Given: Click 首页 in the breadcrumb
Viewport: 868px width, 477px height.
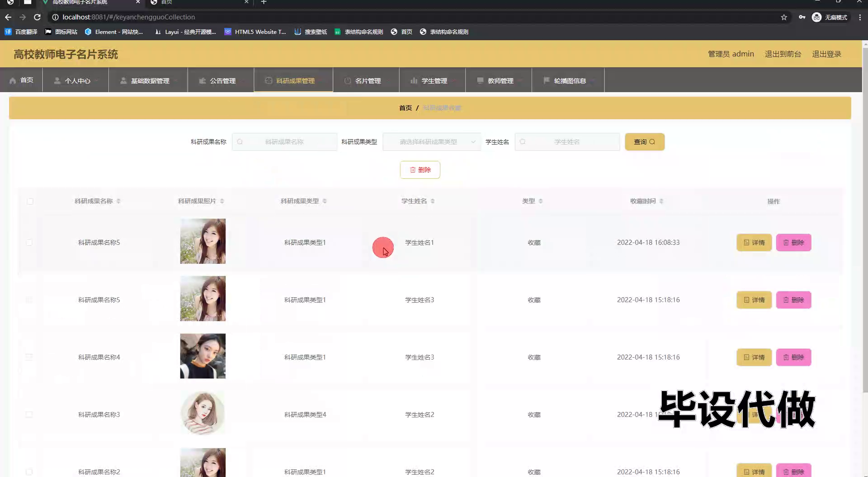Looking at the screenshot, I should [406, 108].
